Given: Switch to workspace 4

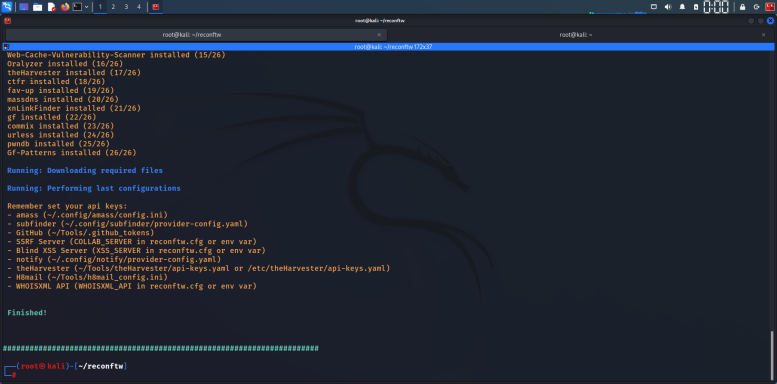Looking at the screenshot, I should pos(139,7).
